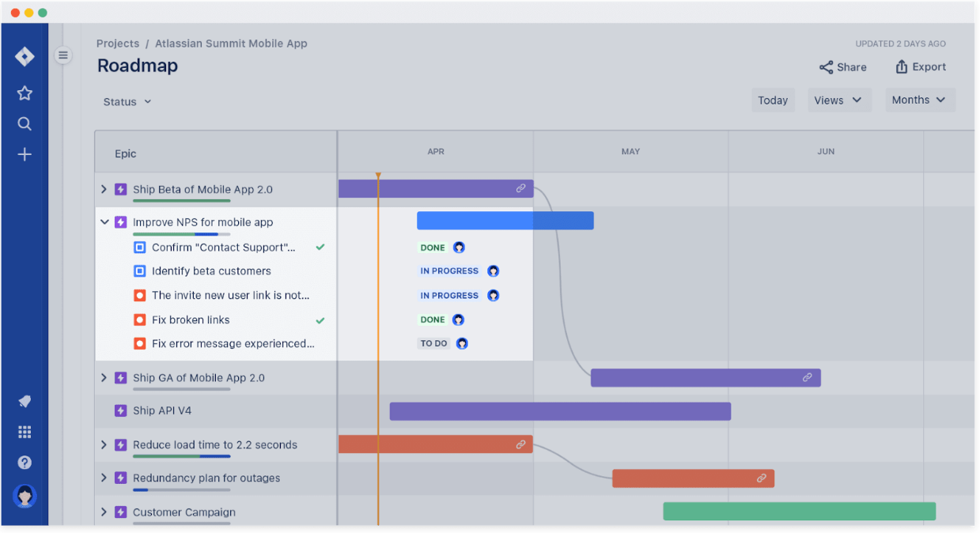Click the link icon on Reduce load time bar
980x533 pixels.
[x=520, y=444]
